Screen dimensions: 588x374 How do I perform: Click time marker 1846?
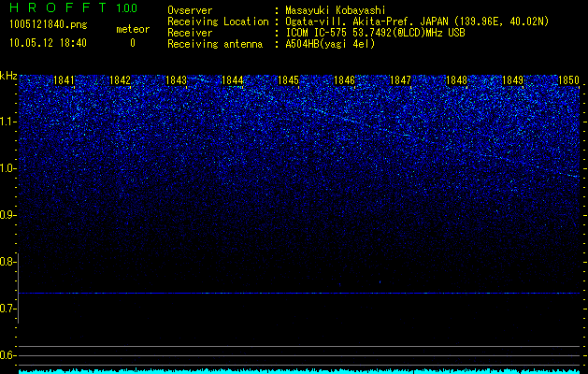pyautogui.click(x=344, y=80)
